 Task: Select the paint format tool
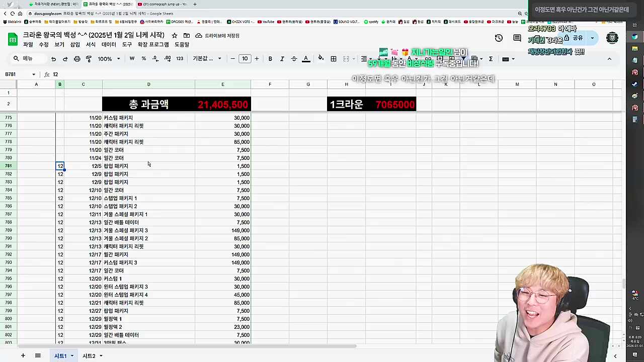(89, 59)
